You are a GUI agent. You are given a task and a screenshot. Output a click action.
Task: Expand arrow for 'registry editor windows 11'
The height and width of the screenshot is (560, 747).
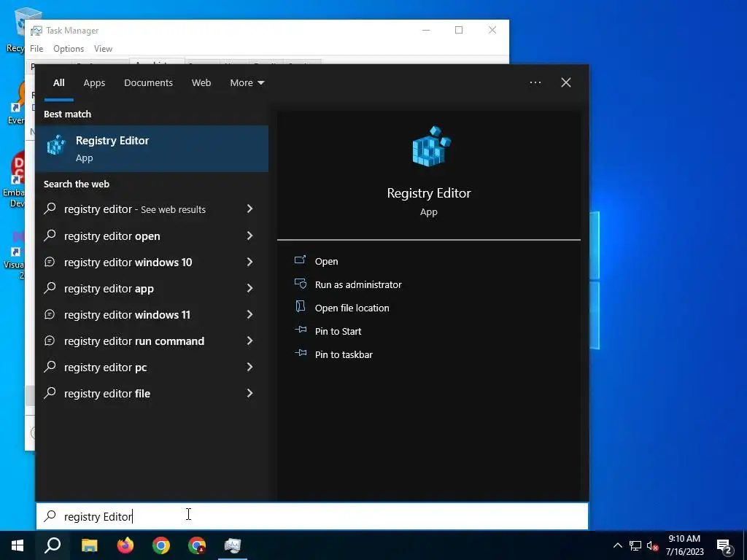(x=249, y=314)
